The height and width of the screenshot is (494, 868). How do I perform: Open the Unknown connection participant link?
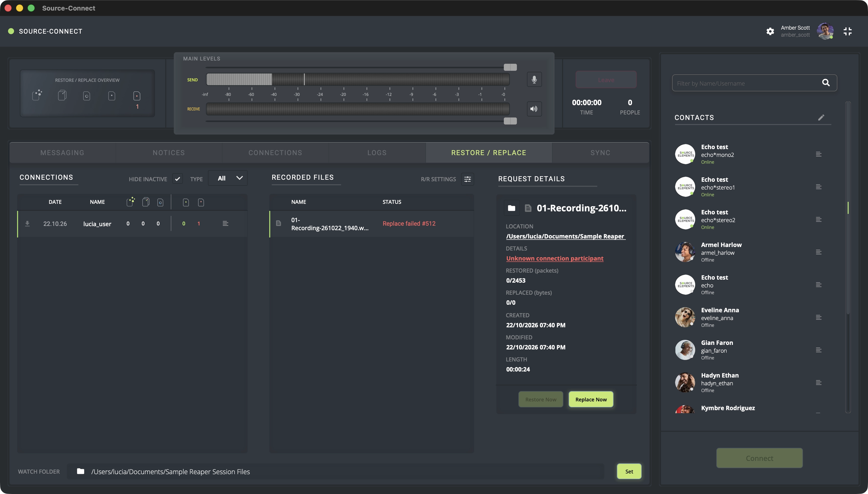tap(555, 258)
